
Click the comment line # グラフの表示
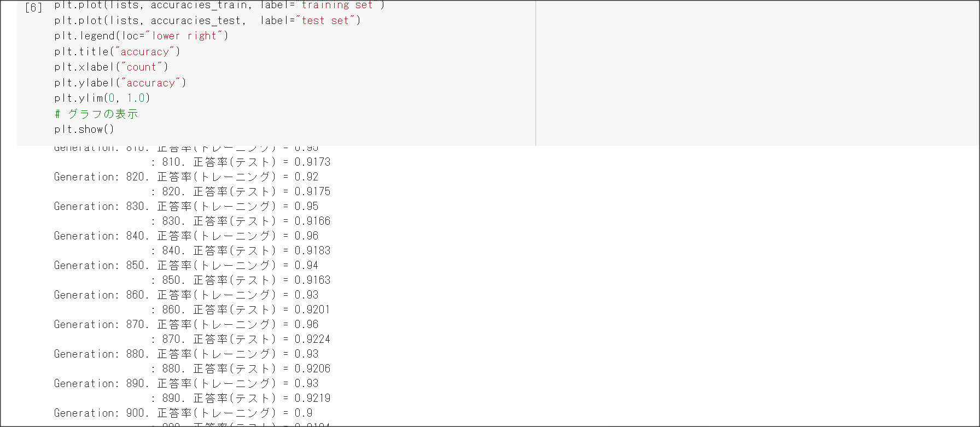pos(96,114)
